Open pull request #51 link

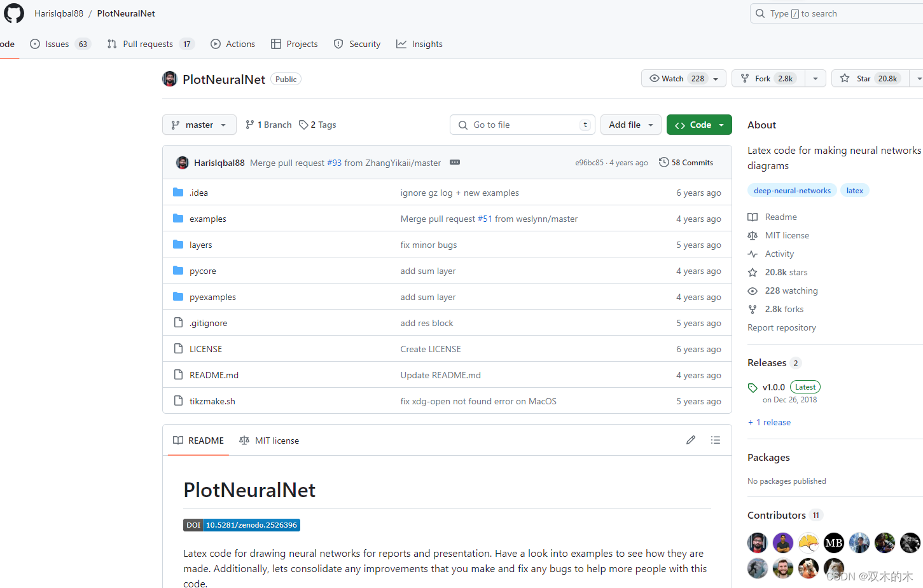click(485, 219)
